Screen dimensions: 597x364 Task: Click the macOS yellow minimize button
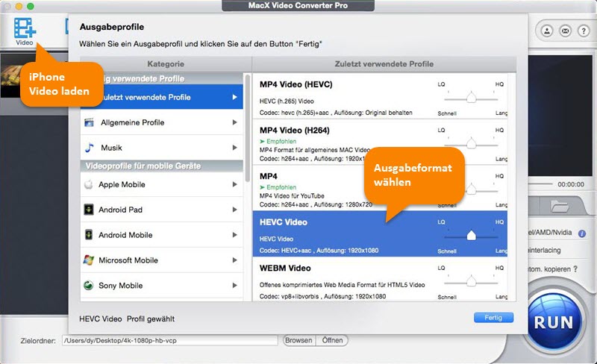click(x=19, y=6)
